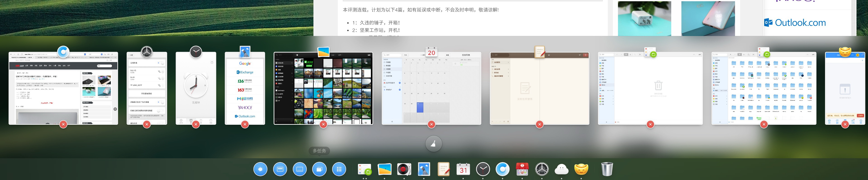Click the add alarm plus button in Clock card

coord(212,62)
